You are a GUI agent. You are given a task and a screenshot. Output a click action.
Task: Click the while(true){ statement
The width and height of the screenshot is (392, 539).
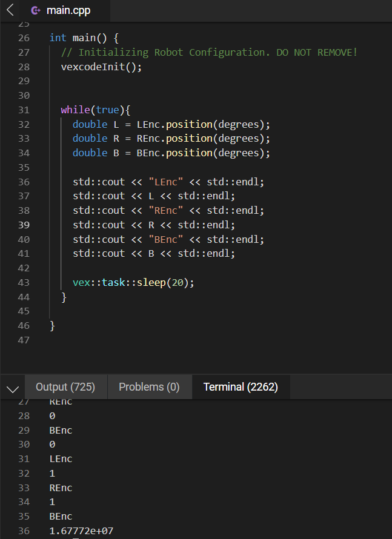(x=96, y=110)
